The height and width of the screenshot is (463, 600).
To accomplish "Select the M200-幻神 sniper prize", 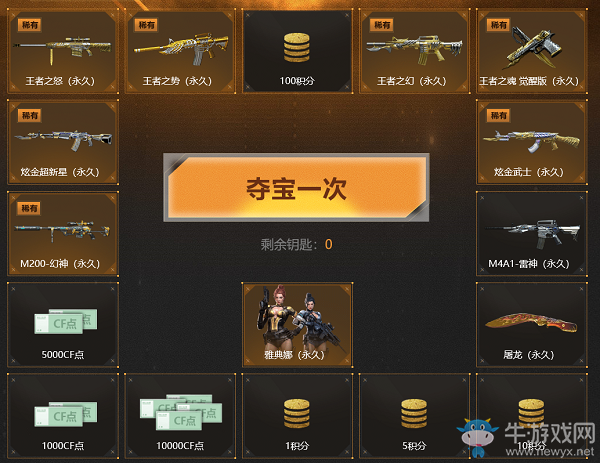I will [63, 234].
